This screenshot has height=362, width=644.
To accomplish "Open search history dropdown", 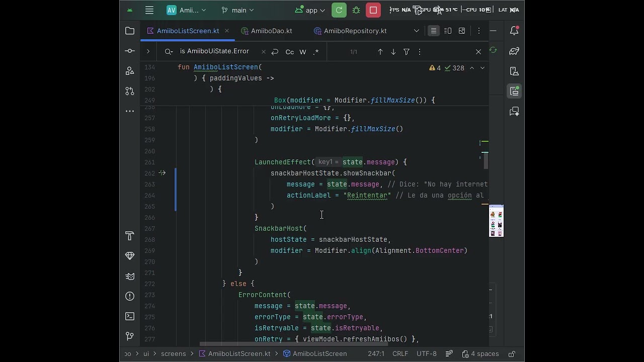I will pos(169,51).
